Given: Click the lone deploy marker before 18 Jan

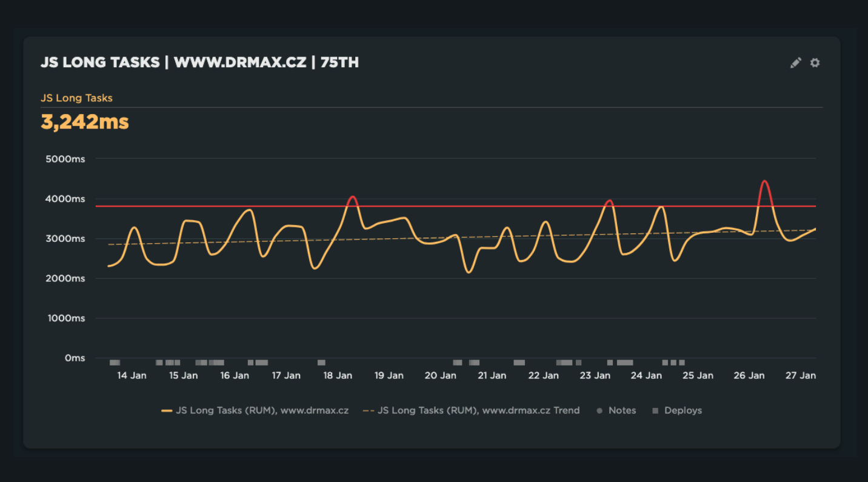Looking at the screenshot, I should pos(321,363).
